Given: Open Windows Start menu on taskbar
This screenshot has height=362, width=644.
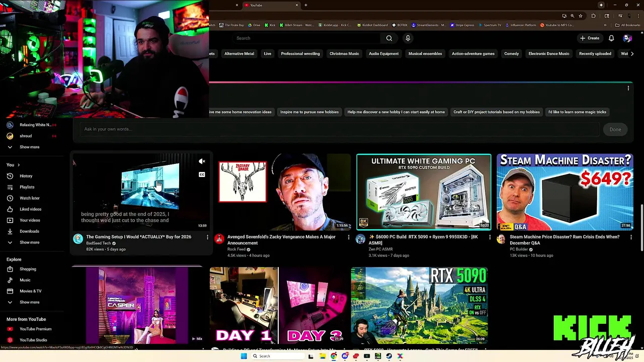Looking at the screenshot, I should [244, 356].
